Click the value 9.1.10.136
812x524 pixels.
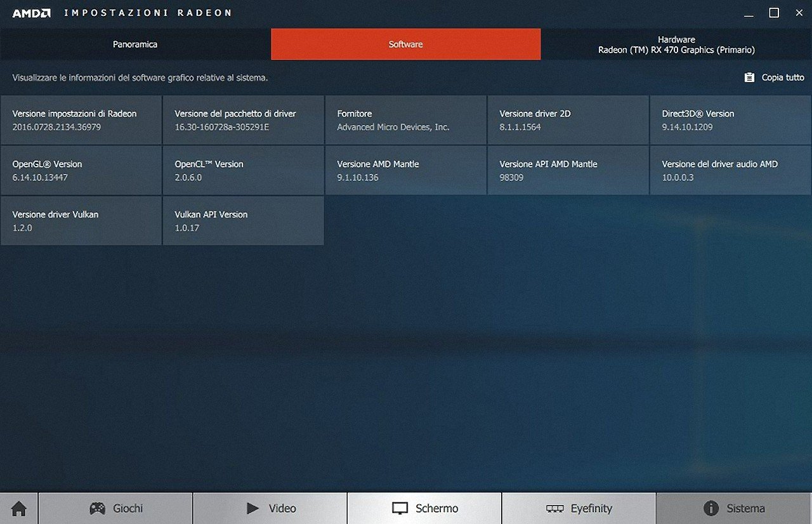coord(358,178)
